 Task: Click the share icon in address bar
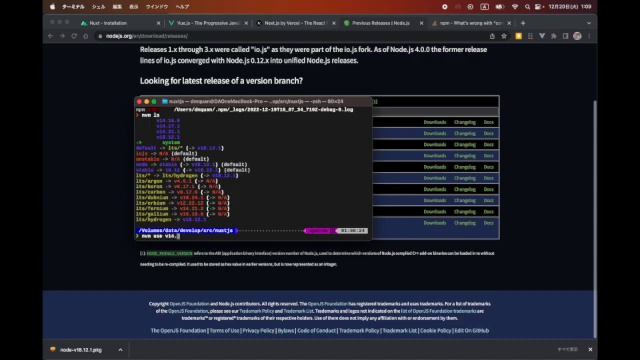tap(492, 36)
